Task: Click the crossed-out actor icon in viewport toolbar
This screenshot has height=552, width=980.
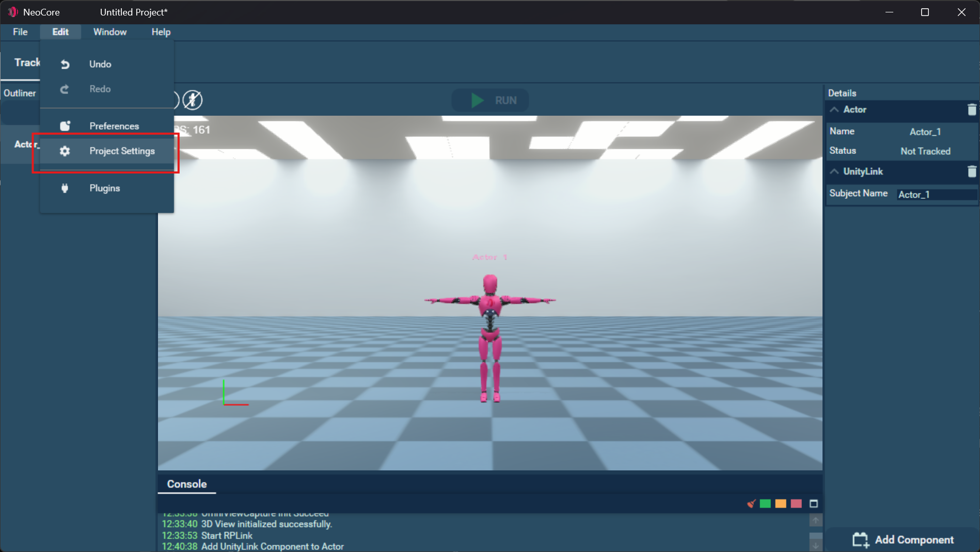Action: coord(193,100)
